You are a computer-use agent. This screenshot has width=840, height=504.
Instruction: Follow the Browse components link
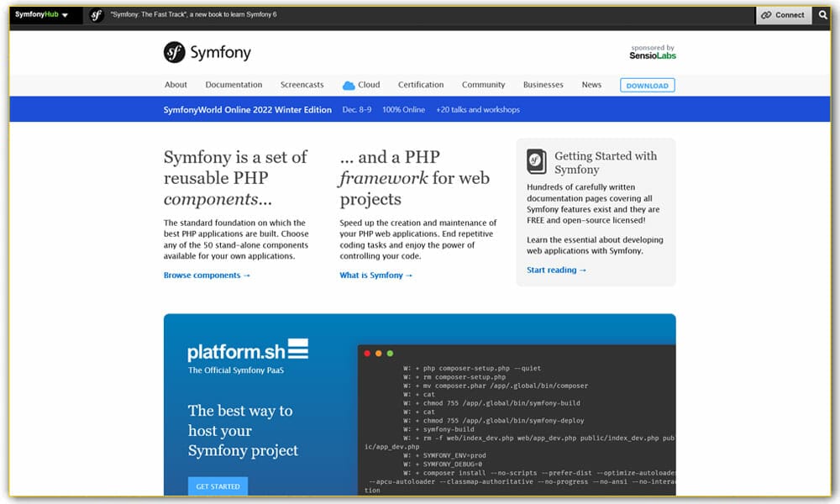tap(207, 275)
